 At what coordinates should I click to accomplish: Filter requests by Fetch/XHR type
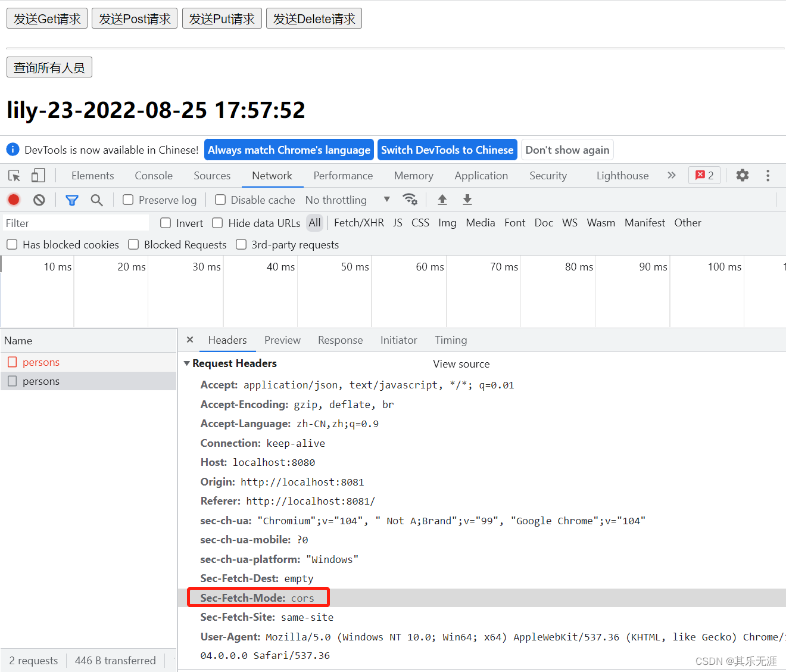point(359,223)
